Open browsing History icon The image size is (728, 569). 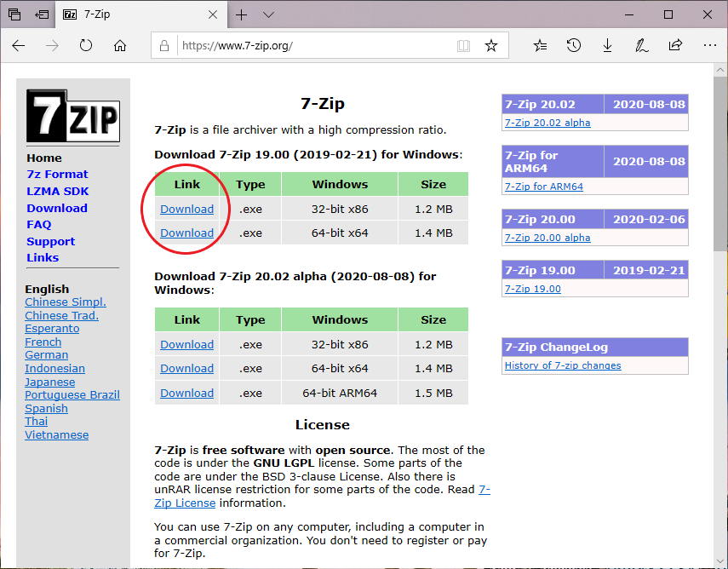pyautogui.click(x=574, y=45)
